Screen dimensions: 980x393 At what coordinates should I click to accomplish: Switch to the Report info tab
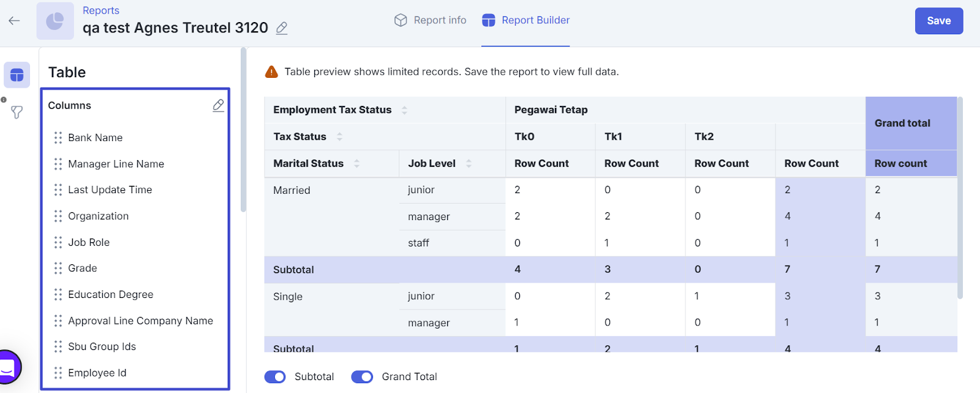[430, 20]
